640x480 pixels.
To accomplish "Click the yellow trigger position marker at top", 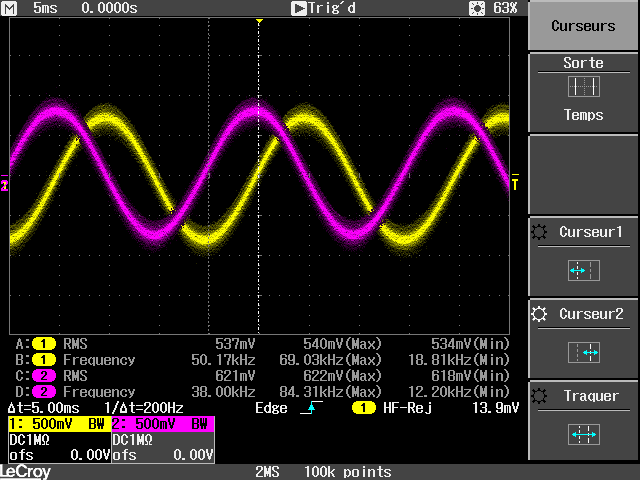I will click(x=259, y=21).
